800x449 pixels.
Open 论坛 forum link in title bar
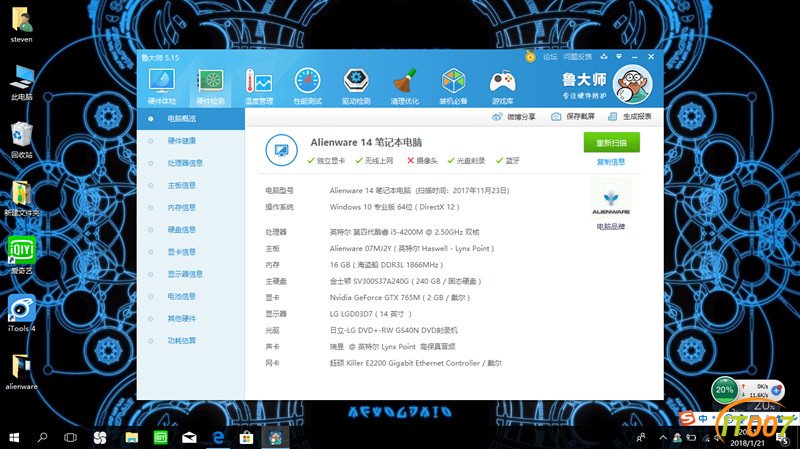(x=550, y=57)
